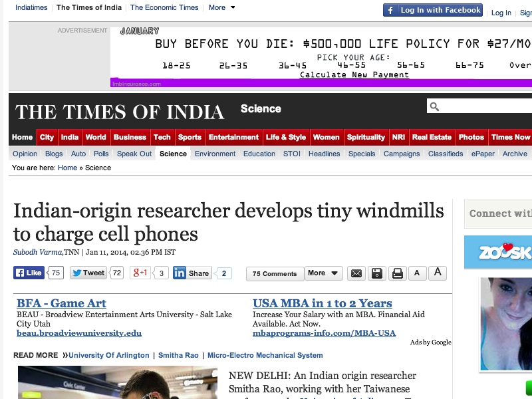Click the search magnifying glass icon

click(434, 107)
